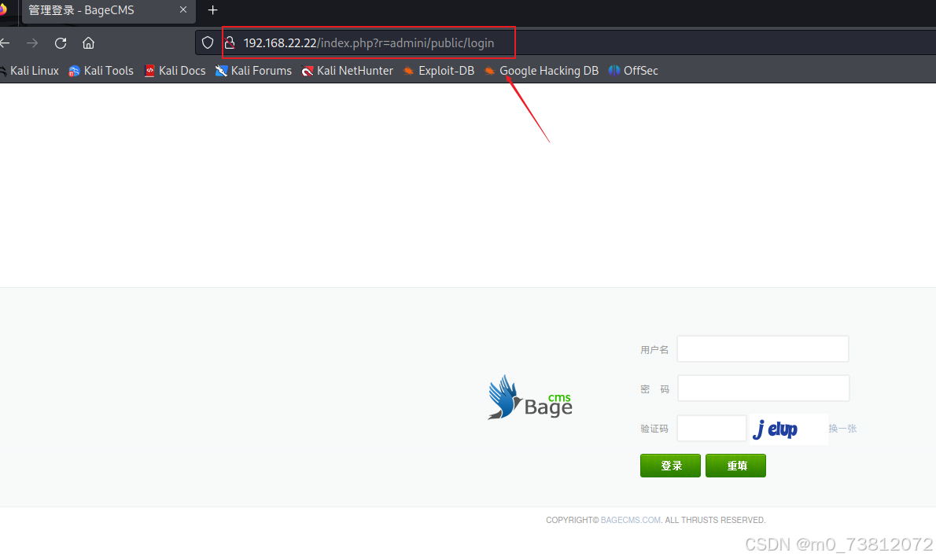The image size is (936, 560).
Task: Open the Kali NetHunter bookmark
Action: pos(348,71)
